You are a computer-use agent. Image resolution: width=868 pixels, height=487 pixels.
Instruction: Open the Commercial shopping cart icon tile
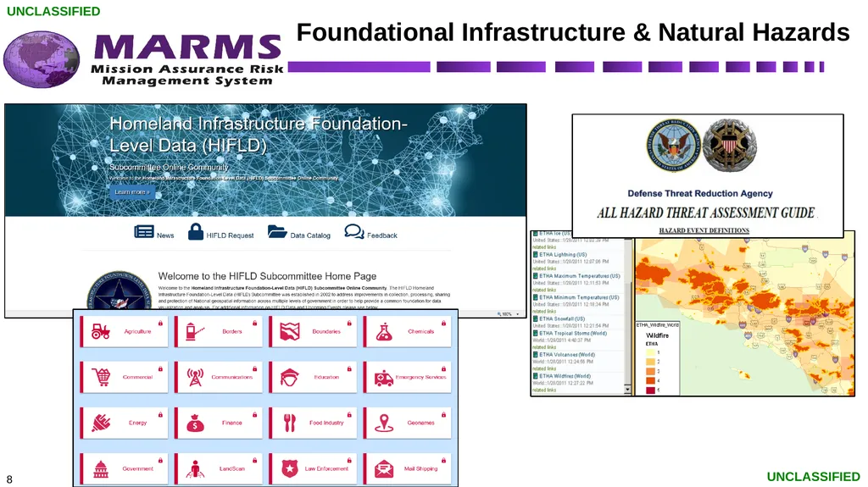[124, 377]
